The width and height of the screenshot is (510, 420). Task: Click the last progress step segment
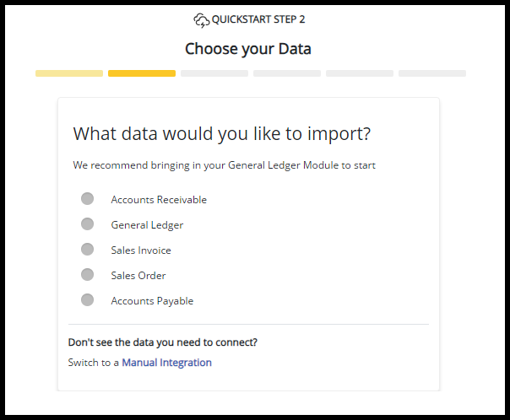pos(432,73)
